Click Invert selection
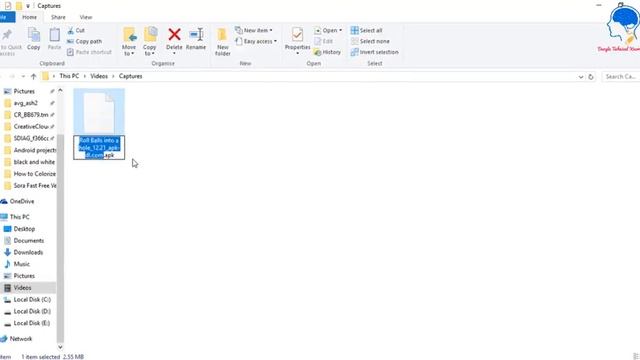640x360 pixels. coord(375,52)
